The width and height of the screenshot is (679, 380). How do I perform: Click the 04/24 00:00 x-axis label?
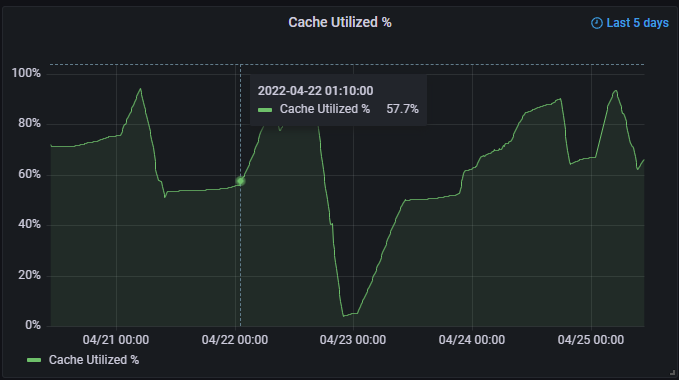(472, 340)
